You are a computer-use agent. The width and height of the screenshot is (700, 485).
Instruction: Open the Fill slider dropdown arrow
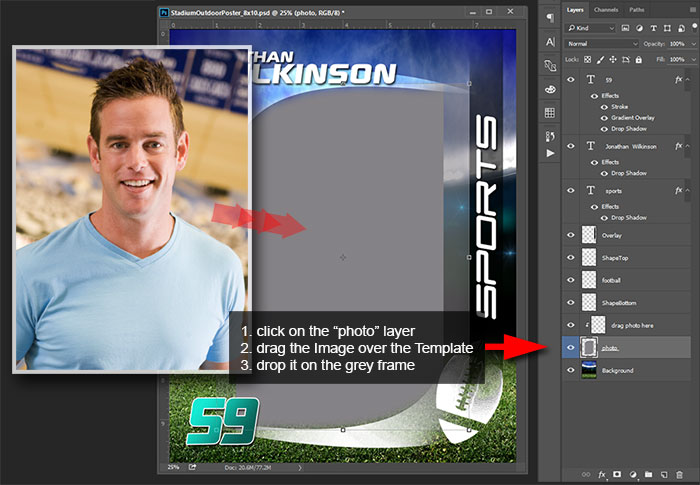[693, 59]
